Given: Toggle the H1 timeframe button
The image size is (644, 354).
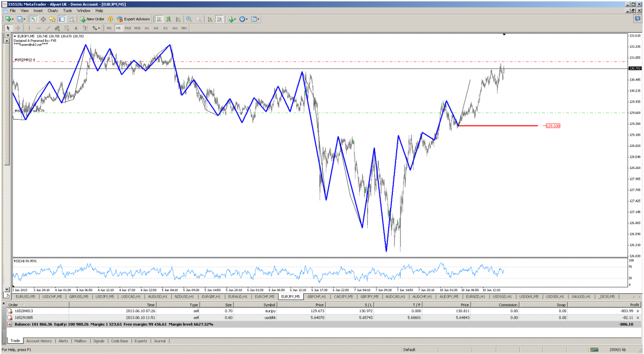Looking at the screenshot, I should pos(147,28).
